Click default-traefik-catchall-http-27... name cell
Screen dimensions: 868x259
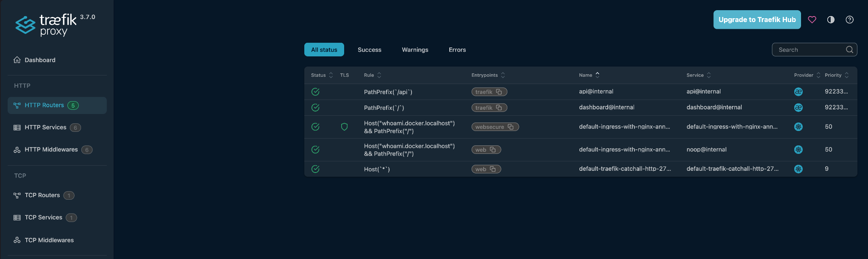(625, 169)
